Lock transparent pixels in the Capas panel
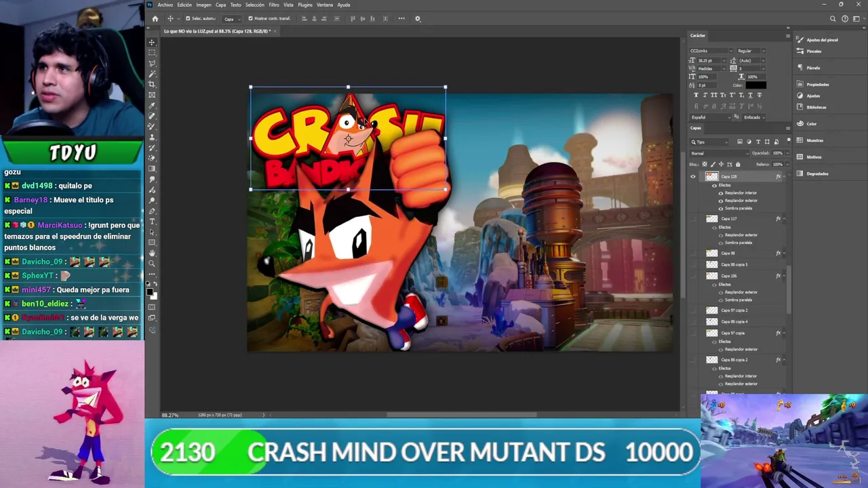Image resolution: width=868 pixels, height=488 pixels. 705,164
